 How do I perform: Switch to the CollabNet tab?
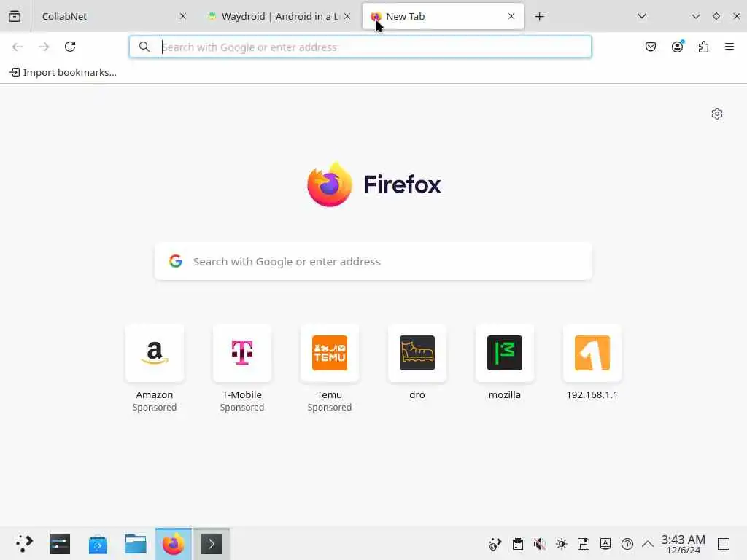click(111, 16)
